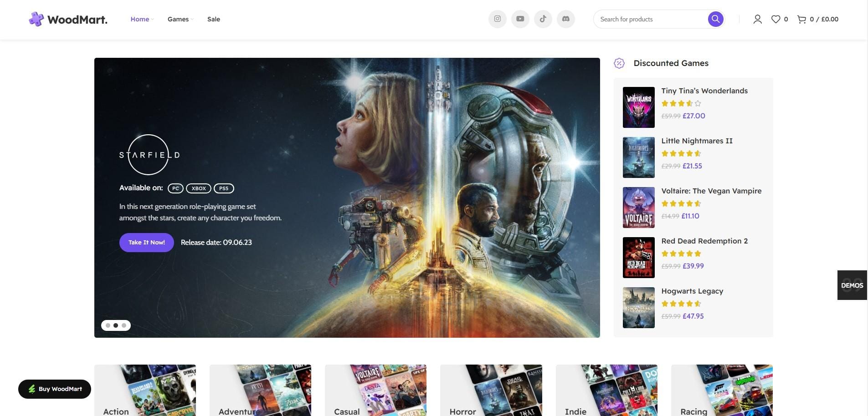Viewport: 868px width, 416px height.
Task: Click the Starfield circular logo
Action: [149, 155]
